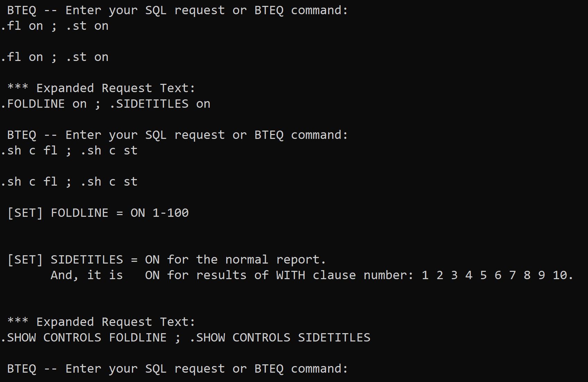588x382 pixels.
Task: Click the '.SHOW CONTROLS SIDETITLES' text
Action: [x=280, y=338]
